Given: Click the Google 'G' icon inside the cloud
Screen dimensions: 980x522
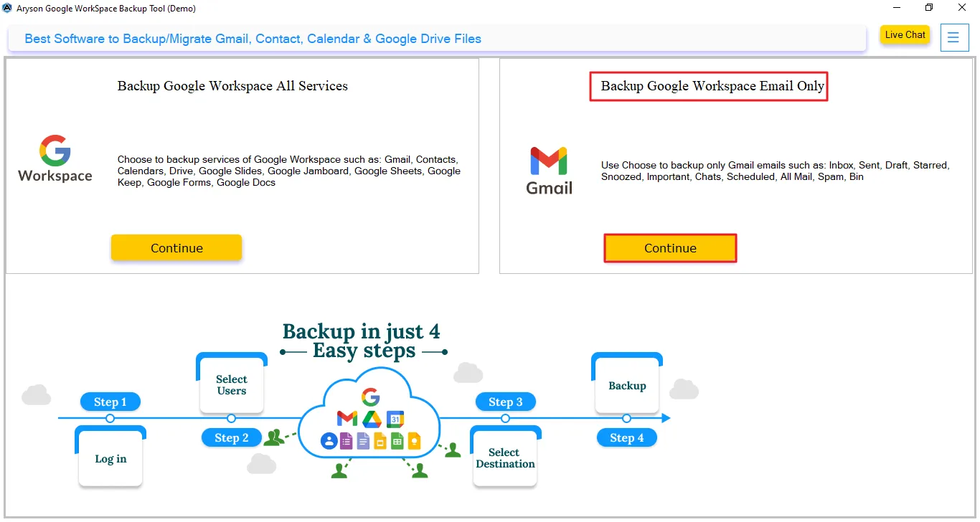Looking at the screenshot, I should [370, 396].
